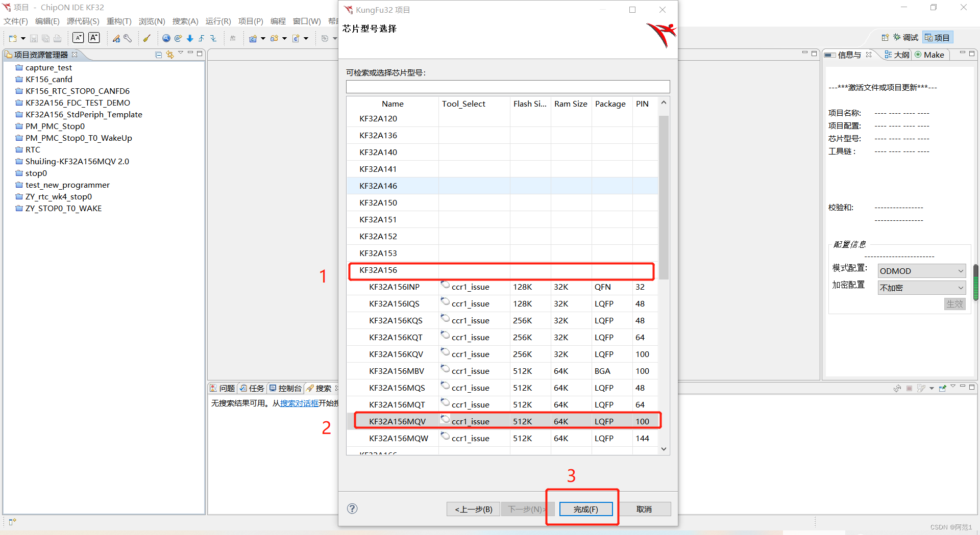Click the New wizard toolbar icon
980x535 pixels.
click(13, 38)
